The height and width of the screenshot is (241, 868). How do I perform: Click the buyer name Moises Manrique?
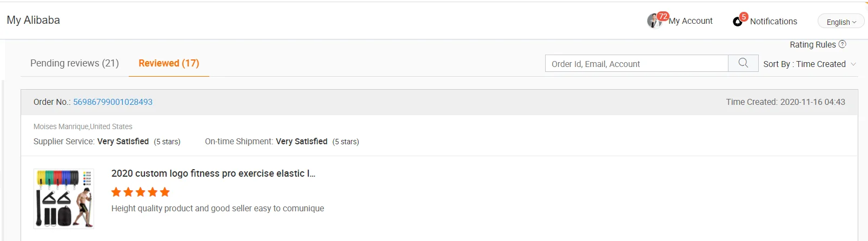61,126
